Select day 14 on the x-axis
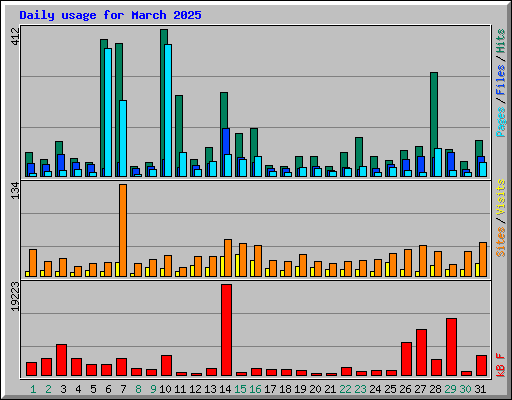The image size is (512, 400). [225, 389]
